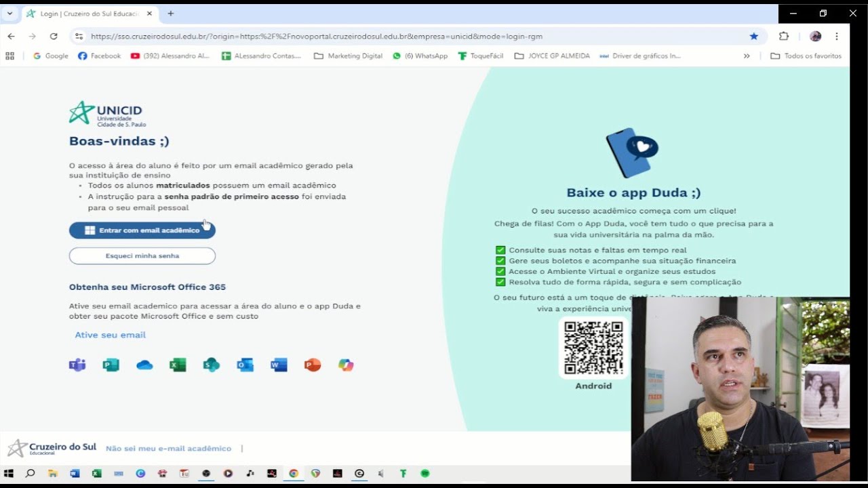Go back to the previous page
This screenshot has height=488, width=868.
point(11,36)
